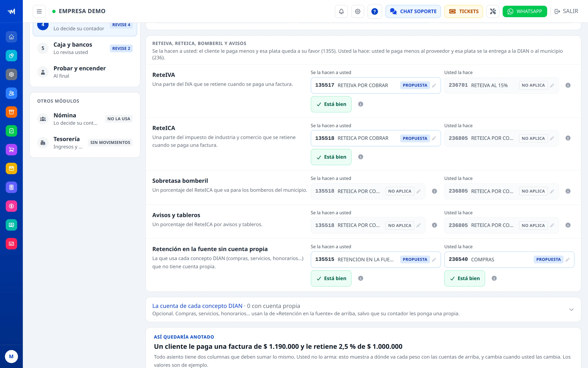
Task: Open the users sidebar icon
Action: click(x=11, y=93)
